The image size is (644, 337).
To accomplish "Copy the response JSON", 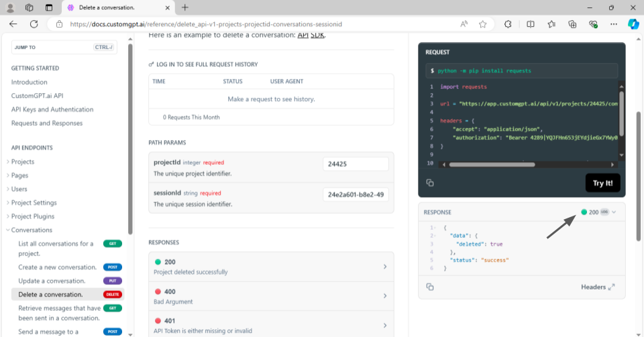I will [430, 287].
